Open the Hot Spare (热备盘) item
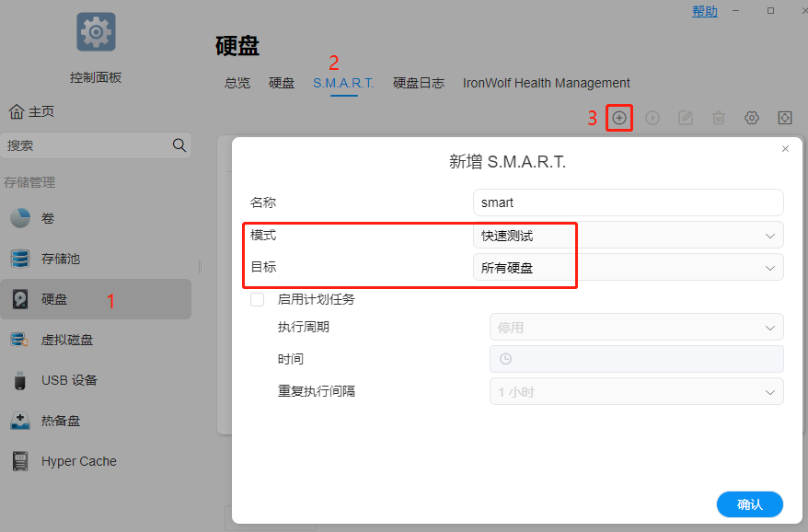The image size is (808, 532). click(x=96, y=421)
